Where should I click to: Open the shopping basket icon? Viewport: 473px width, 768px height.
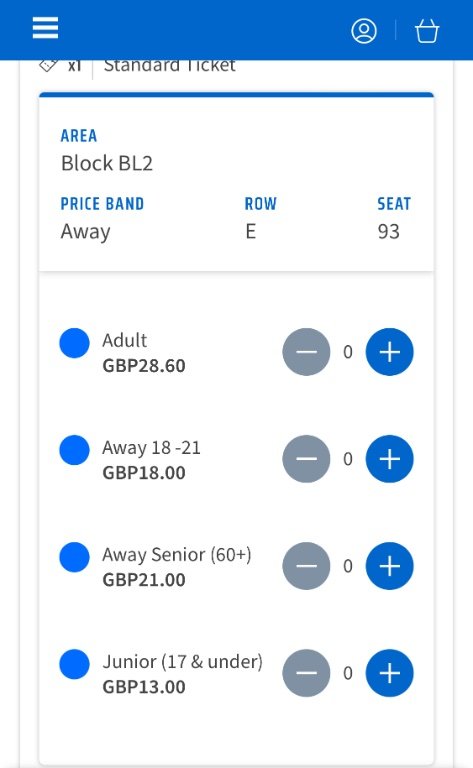(427, 31)
